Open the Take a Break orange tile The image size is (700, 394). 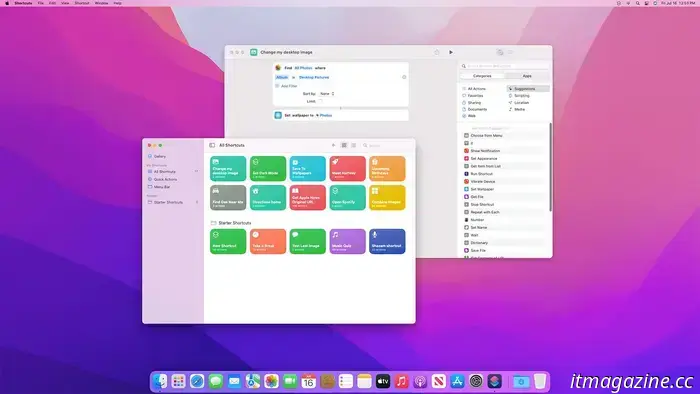[x=268, y=241]
